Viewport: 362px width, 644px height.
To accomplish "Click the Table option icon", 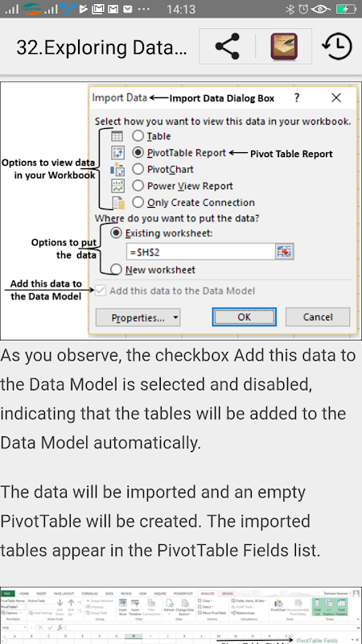I will (117, 136).
